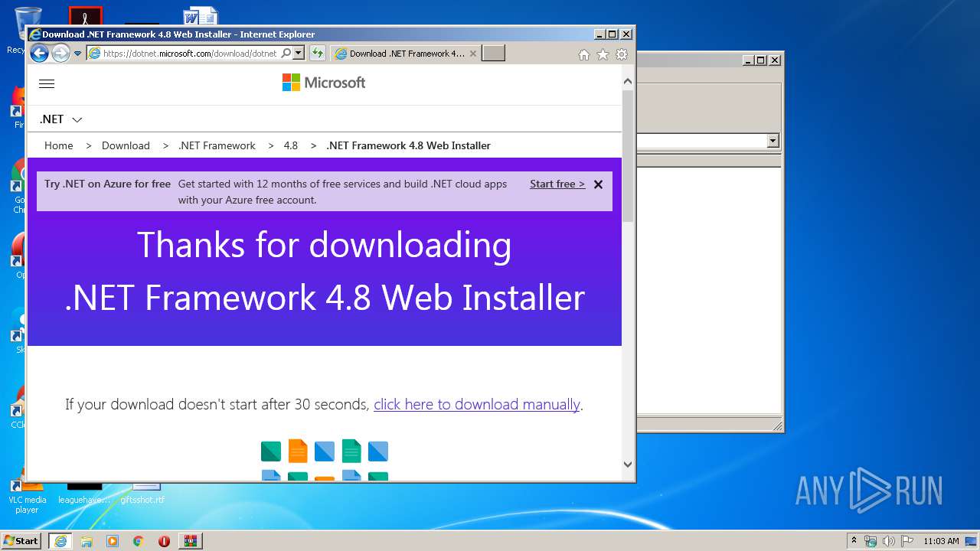Select the Adobe Reader desktop icon

[x=85, y=16]
